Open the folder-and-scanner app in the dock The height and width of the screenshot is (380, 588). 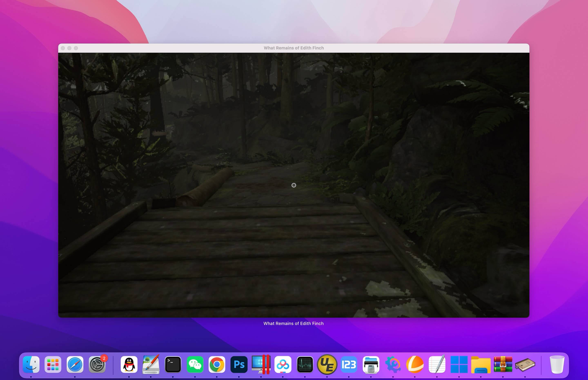(x=371, y=364)
